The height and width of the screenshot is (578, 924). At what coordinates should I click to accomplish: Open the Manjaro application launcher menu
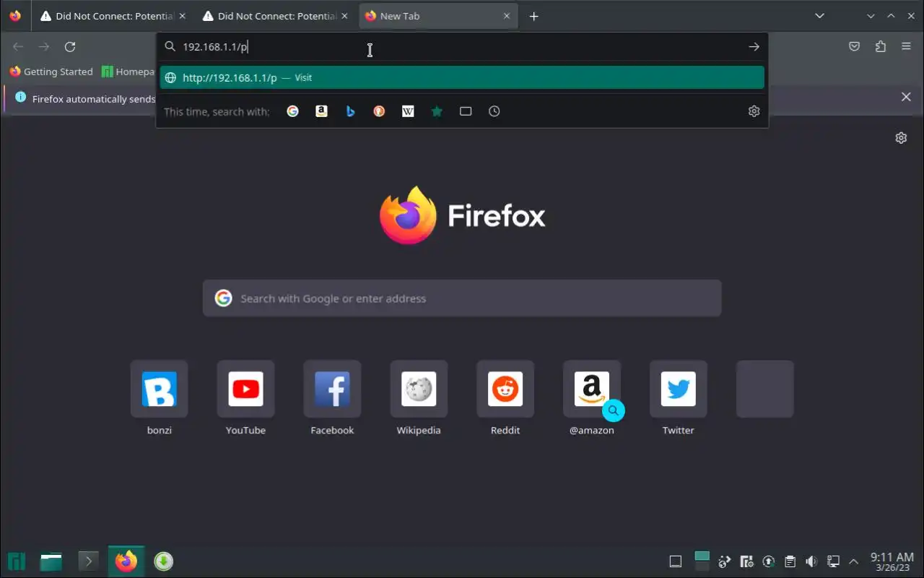(x=17, y=561)
